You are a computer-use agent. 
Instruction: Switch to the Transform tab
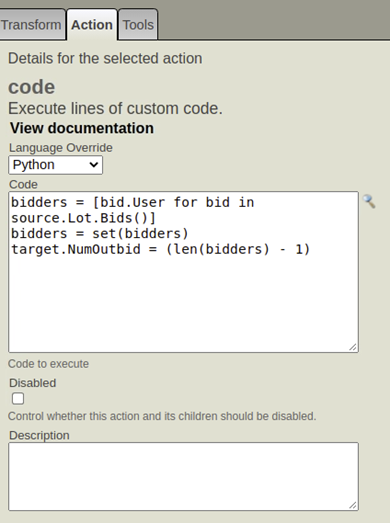point(32,25)
